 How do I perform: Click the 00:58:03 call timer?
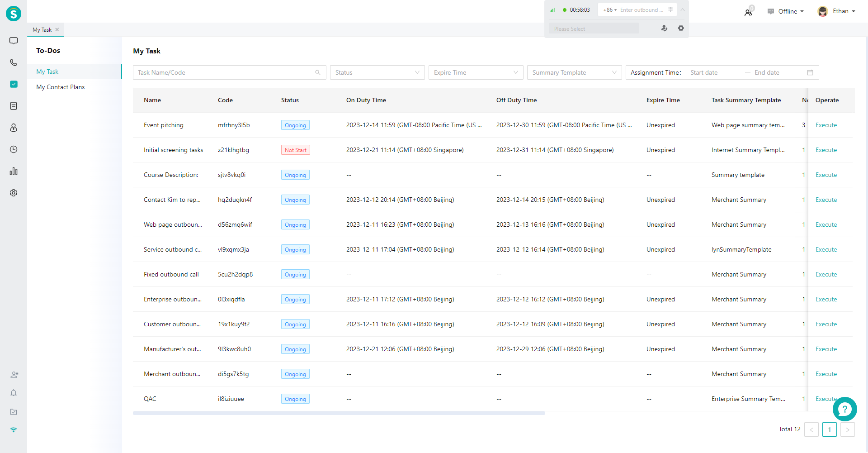click(x=580, y=10)
